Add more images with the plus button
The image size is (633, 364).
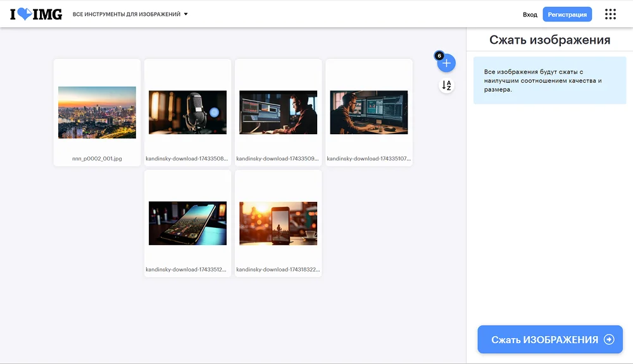(x=447, y=63)
